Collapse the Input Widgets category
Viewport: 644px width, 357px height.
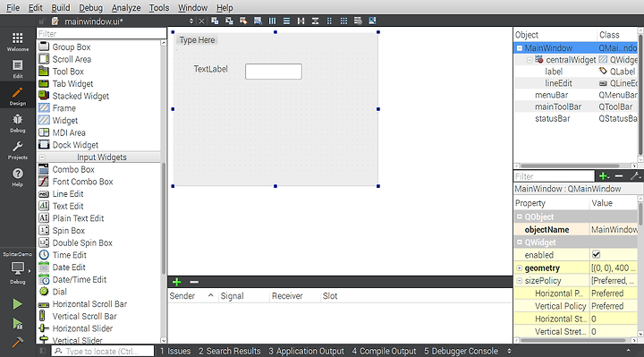click(x=42, y=157)
